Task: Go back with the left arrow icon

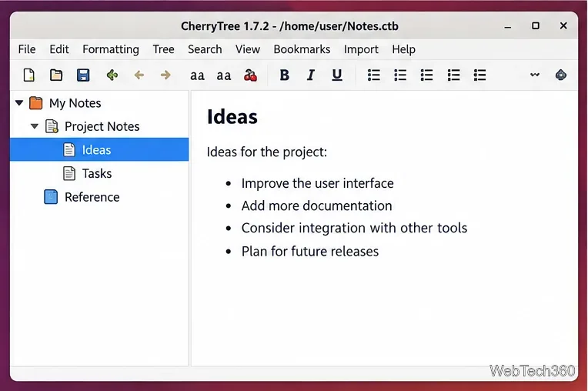Action: point(139,75)
